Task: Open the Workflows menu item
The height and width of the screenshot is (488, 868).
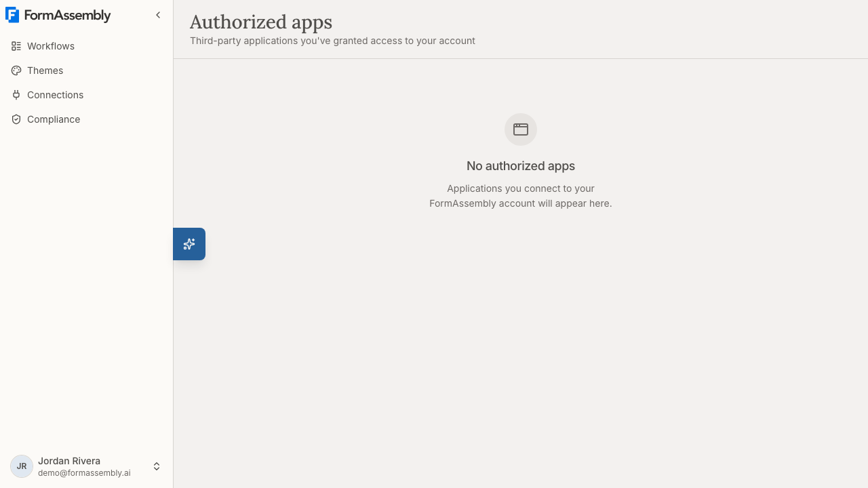Action: click(x=86, y=46)
